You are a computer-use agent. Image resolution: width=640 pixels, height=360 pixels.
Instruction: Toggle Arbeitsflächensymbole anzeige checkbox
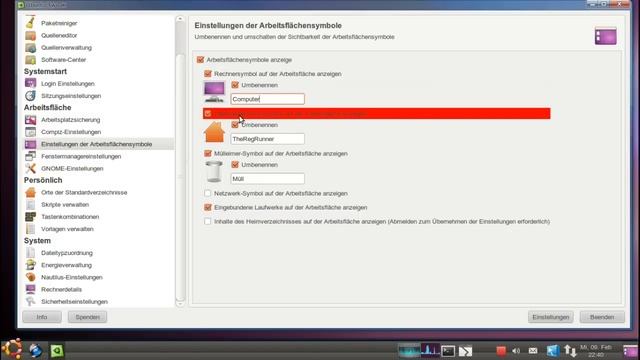click(200, 60)
